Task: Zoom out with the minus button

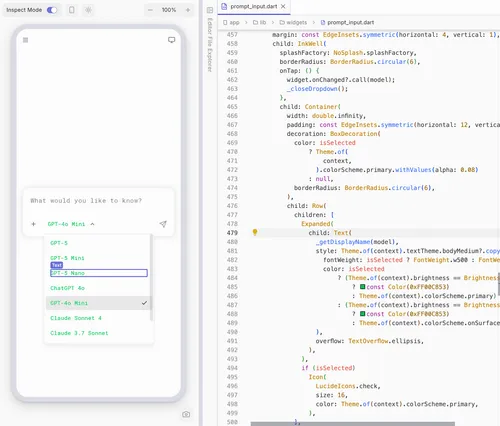Action: pyautogui.click(x=150, y=10)
